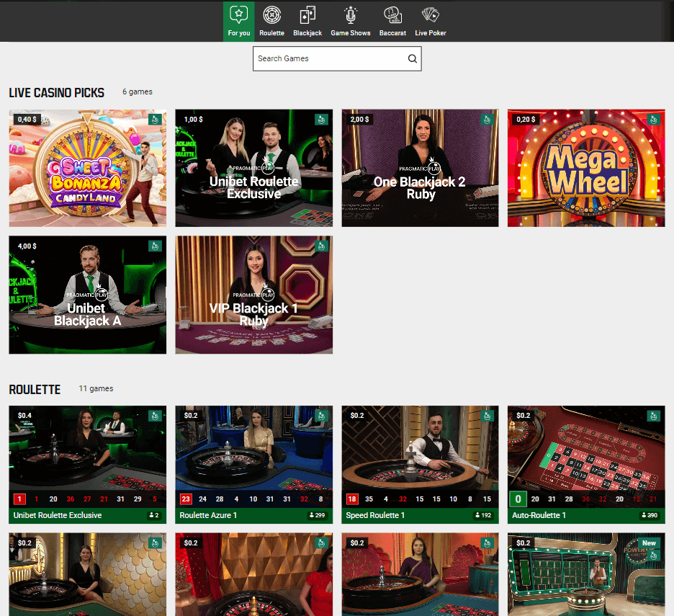The width and height of the screenshot is (674, 616).
Task: Click the provider badge on Unibet Blackjack A
Action: (155, 246)
